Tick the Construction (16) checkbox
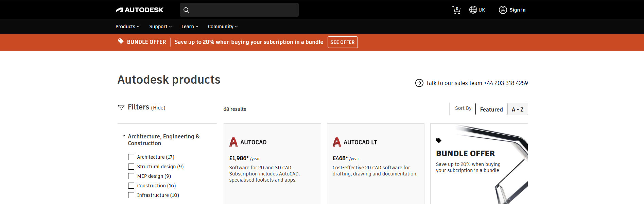The image size is (644, 204). [131, 186]
